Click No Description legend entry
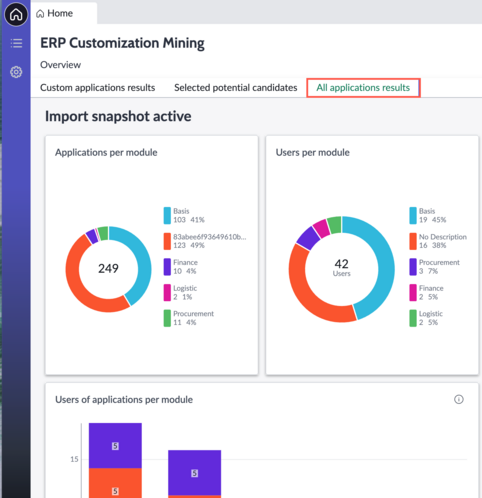482x498 pixels. pos(438,241)
